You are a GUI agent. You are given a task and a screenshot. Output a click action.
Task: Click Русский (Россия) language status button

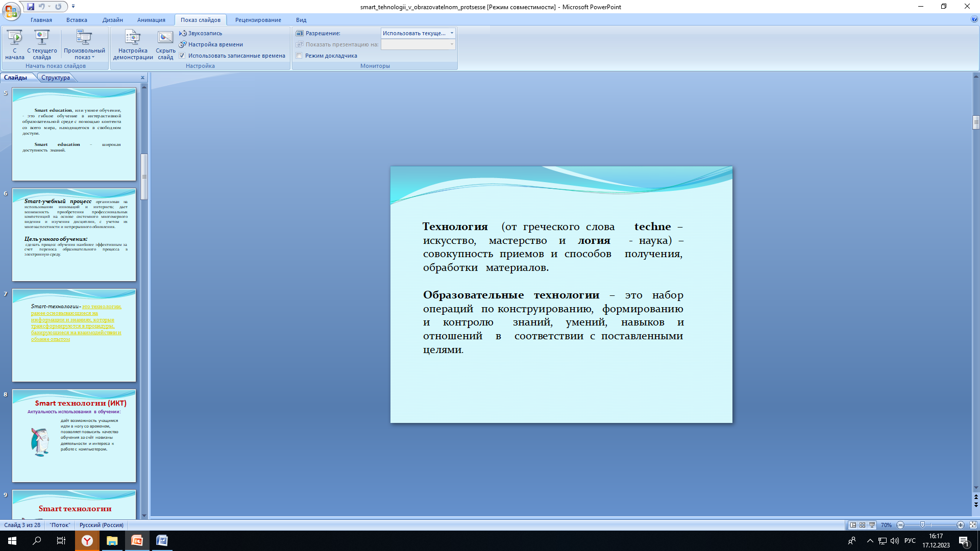click(x=101, y=525)
